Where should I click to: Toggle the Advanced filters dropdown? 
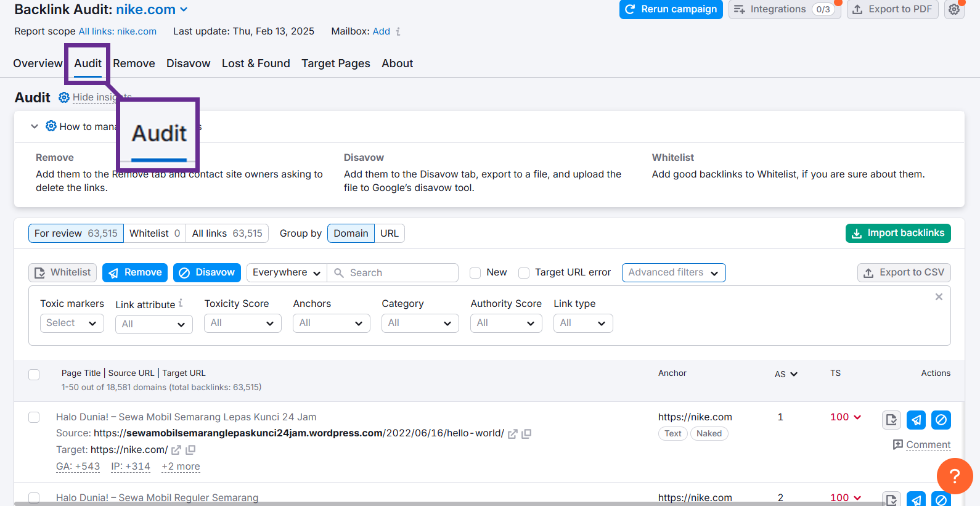(x=674, y=272)
